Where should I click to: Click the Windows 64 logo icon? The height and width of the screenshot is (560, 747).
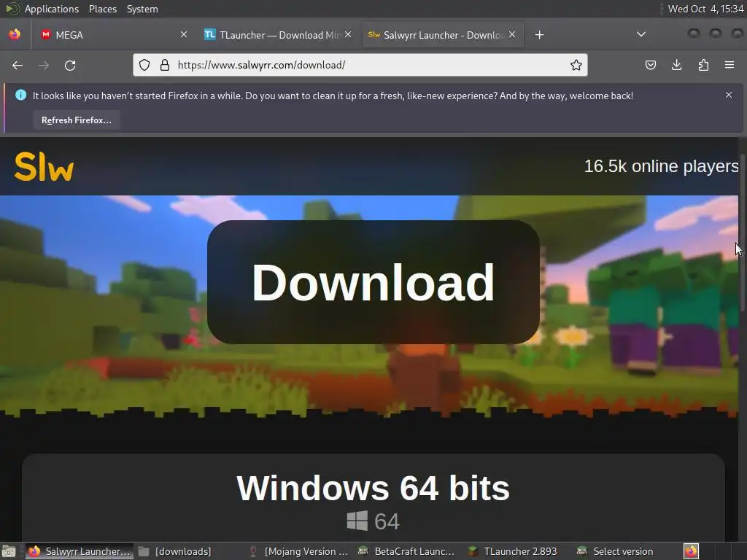pyautogui.click(x=357, y=521)
